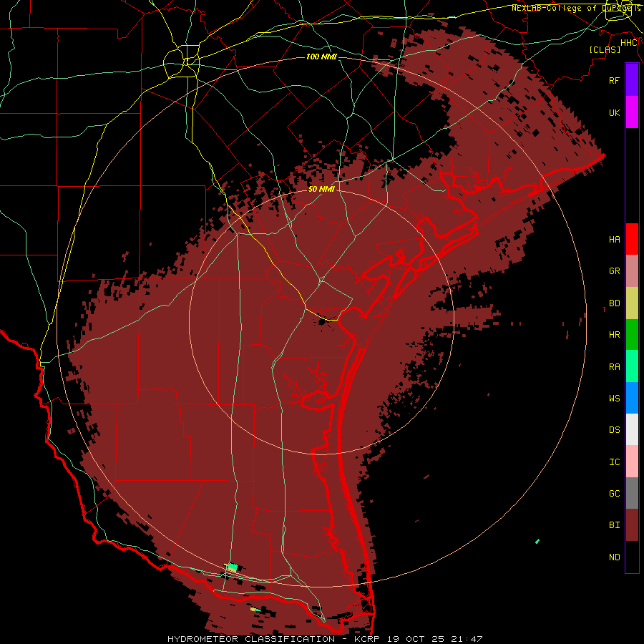Click the "ND" legend label

click(x=614, y=557)
